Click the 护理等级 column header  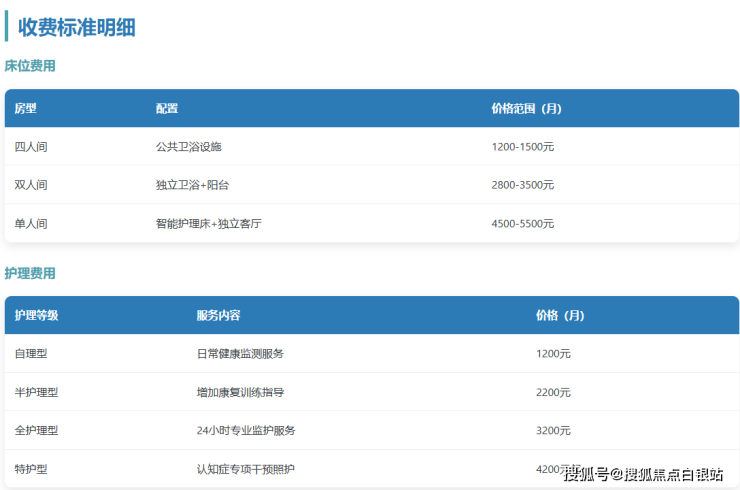pos(37,315)
